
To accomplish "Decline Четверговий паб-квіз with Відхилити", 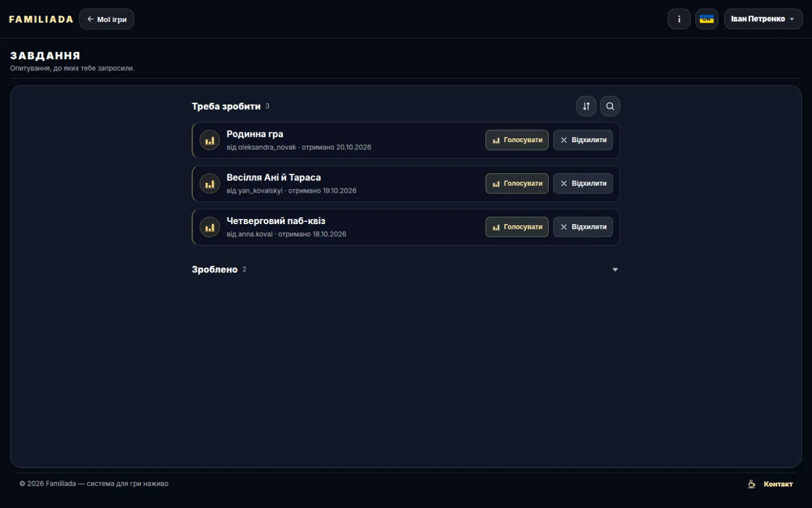I will (583, 227).
